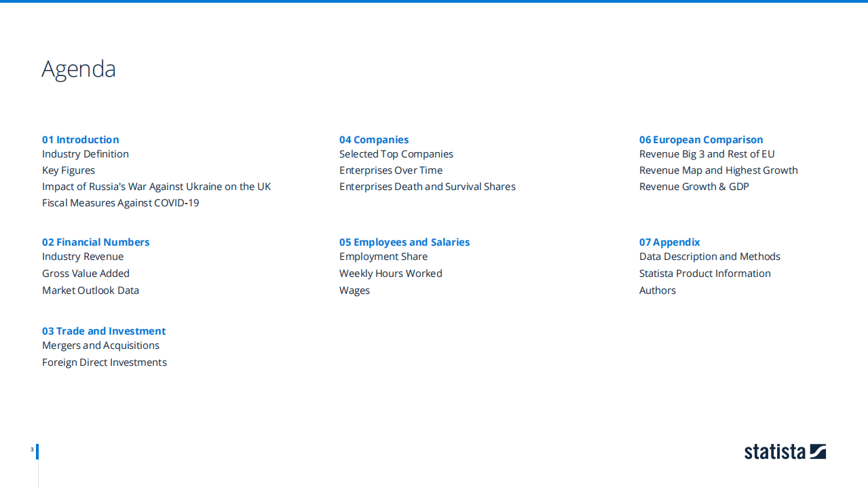Jump to 02 Financial Numbers section
Screen dimensions: 868x488
[x=96, y=242]
